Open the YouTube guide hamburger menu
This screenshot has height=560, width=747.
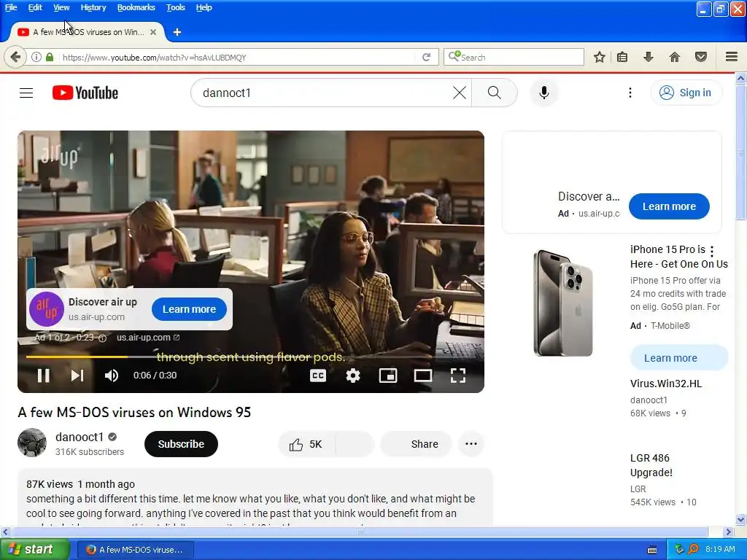point(26,93)
